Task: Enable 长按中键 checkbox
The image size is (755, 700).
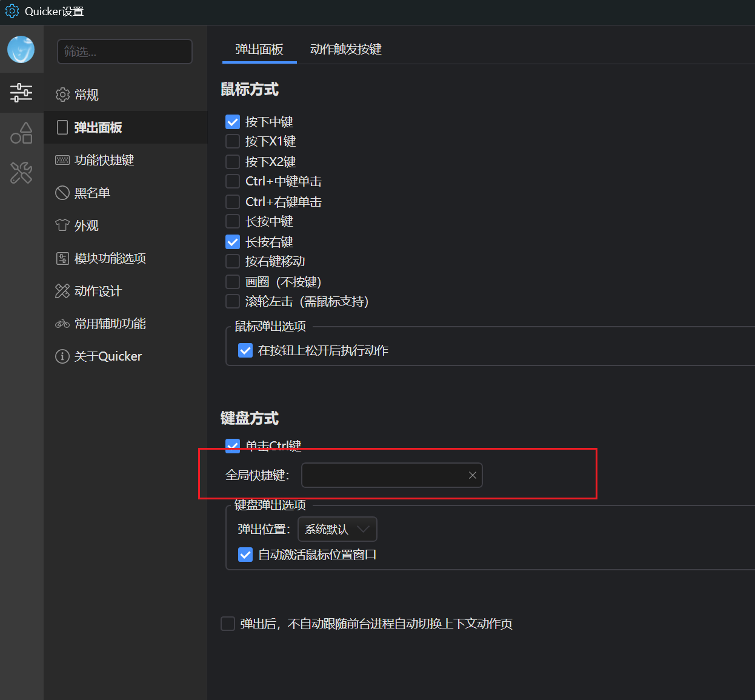Action: click(233, 221)
